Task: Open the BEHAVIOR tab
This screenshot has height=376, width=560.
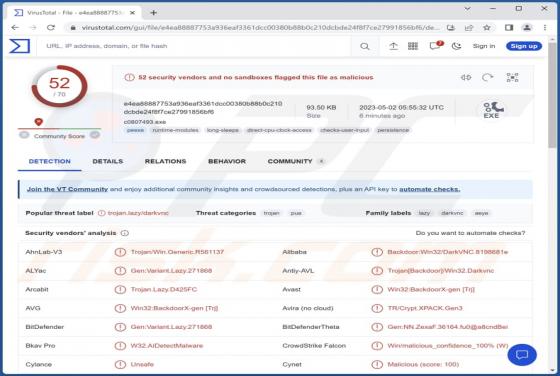Action: pyautogui.click(x=227, y=161)
